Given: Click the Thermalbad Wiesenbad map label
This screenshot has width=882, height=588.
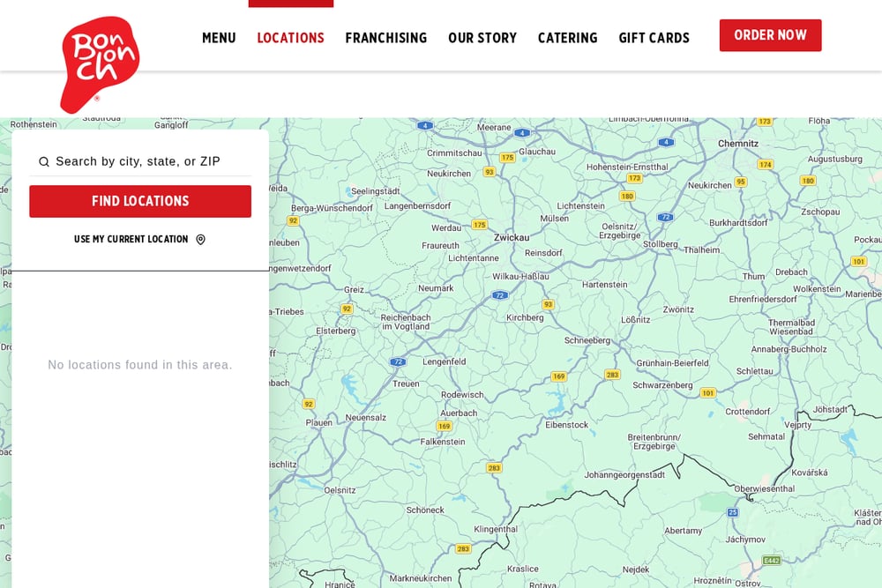Looking at the screenshot, I should 791,327.
